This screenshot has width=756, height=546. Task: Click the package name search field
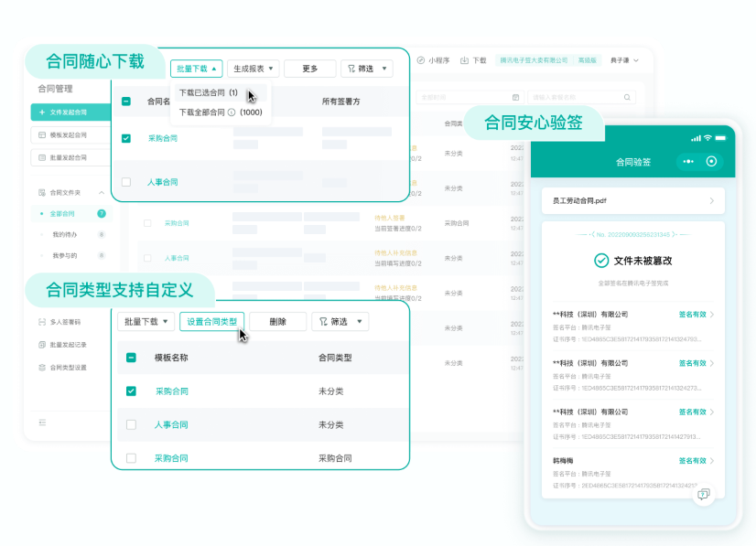(x=581, y=97)
